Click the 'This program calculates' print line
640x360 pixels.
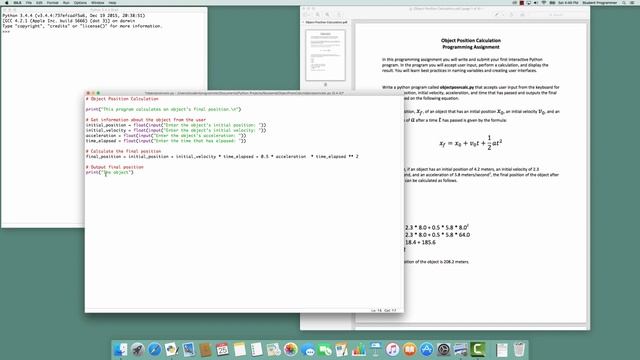click(163, 109)
